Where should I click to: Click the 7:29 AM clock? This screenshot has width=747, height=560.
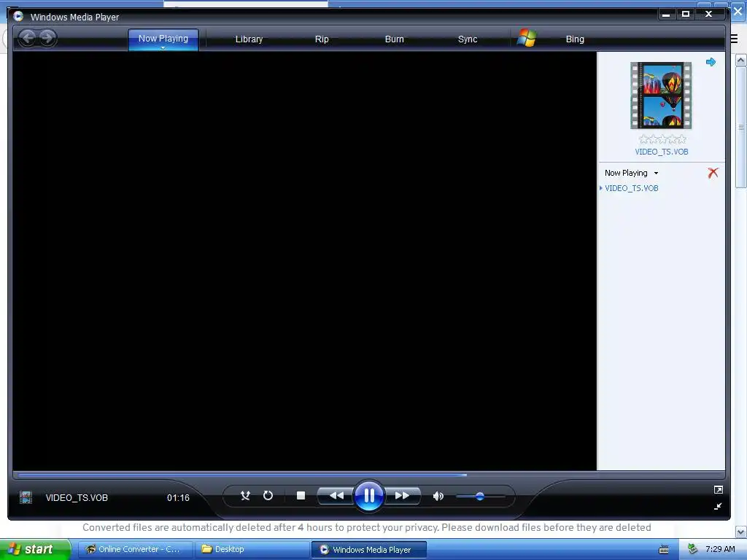[720, 549]
